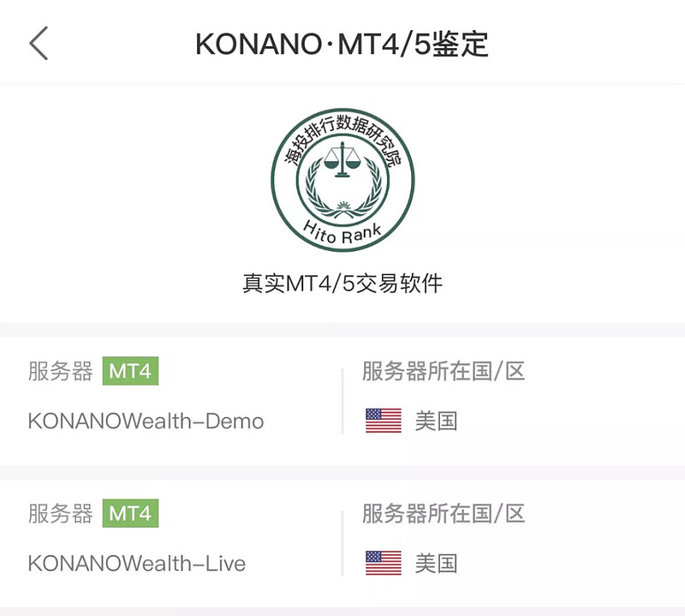Click the "Hito Rank" text in logo

point(342,231)
